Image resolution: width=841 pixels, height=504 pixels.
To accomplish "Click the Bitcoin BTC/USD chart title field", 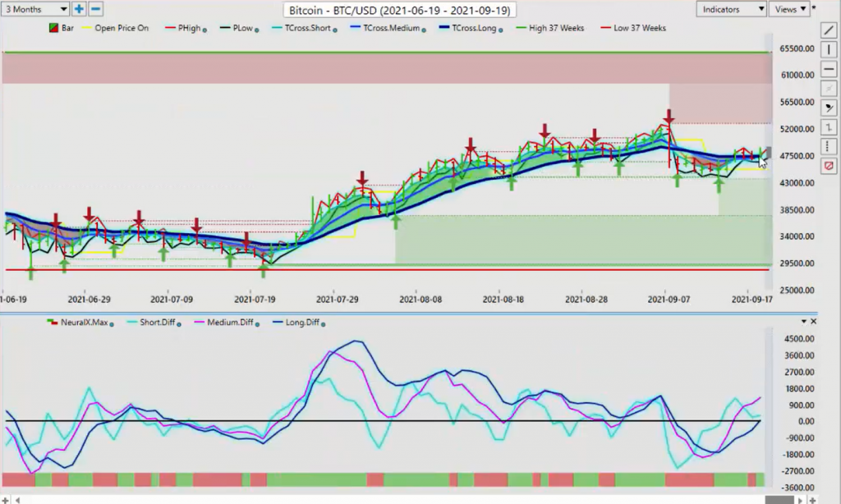I will 400,10.
